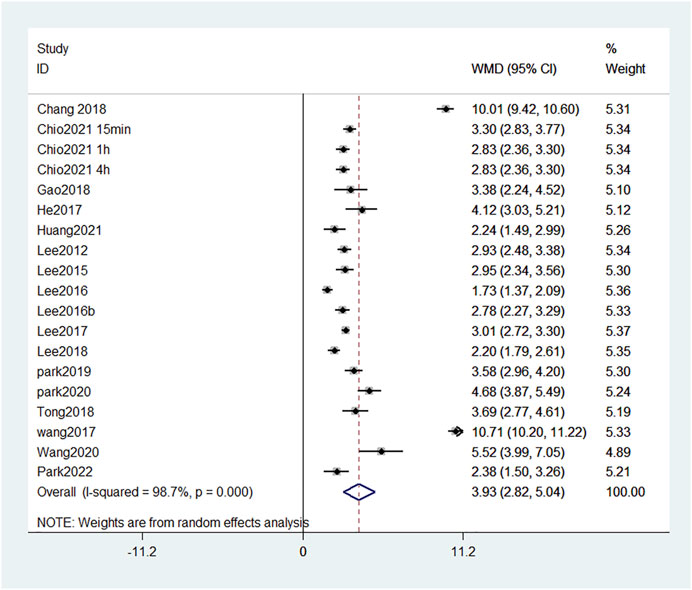Select the 'Tong2018' study label
Image resolution: width=692 pixels, height=590 pixels.
point(65,412)
